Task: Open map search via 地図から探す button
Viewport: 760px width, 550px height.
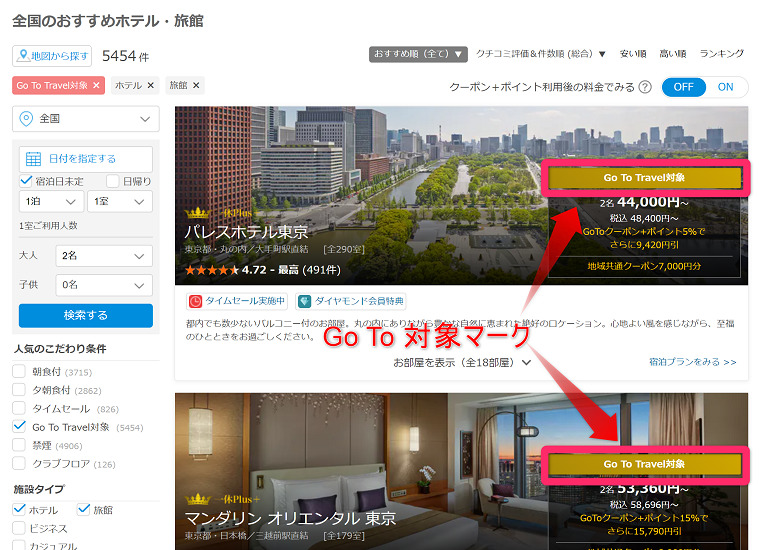Action: pyautogui.click(x=52, y=56)
